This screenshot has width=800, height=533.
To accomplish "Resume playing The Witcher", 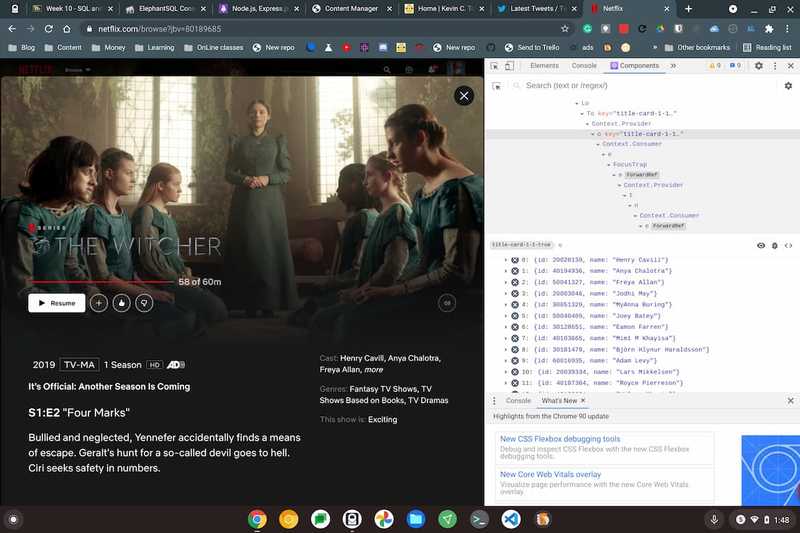I will [57, 303].
